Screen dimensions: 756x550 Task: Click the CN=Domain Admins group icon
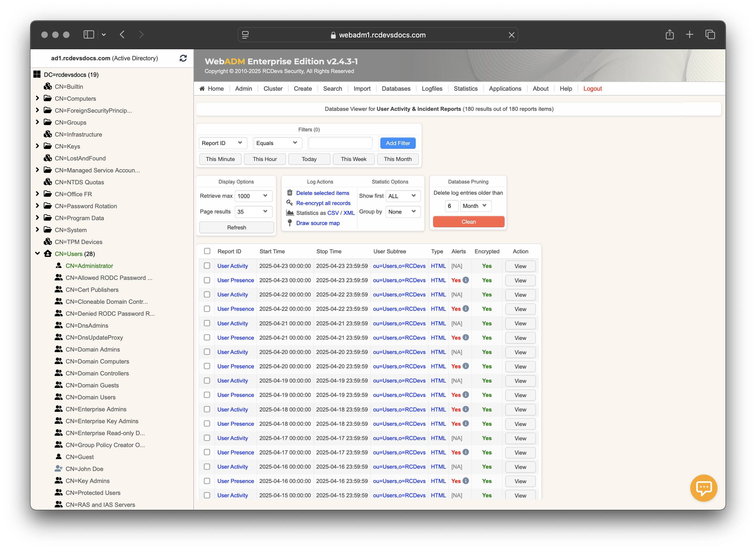(58, 349)
